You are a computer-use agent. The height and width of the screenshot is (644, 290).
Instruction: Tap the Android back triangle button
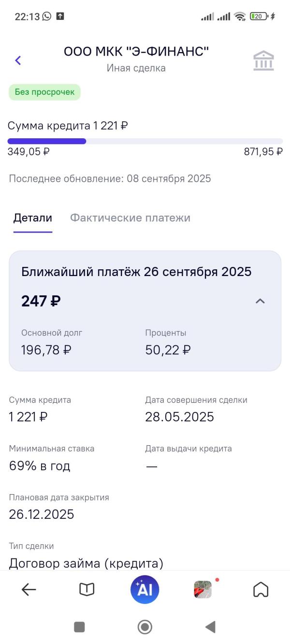click(210, 627)
